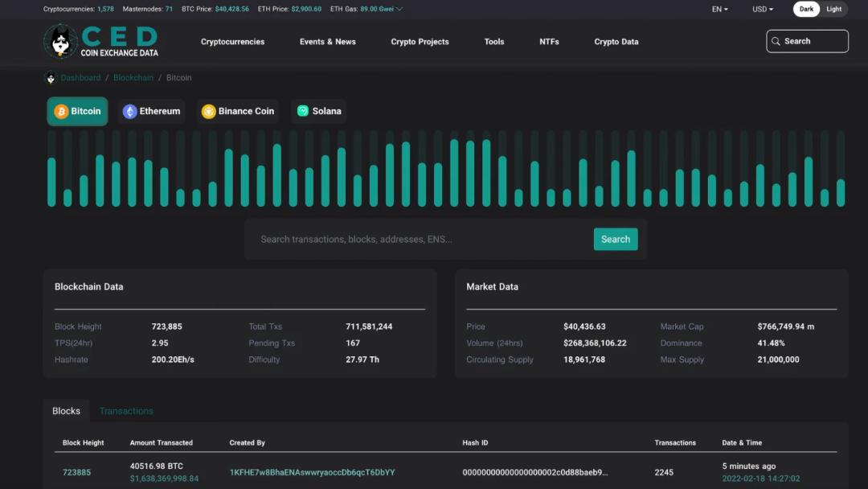Image resolution: width=868 pixels, height=489 pixels.
Task: Click the Circulating Supply value 18,961,768
Action: [584, 360]
